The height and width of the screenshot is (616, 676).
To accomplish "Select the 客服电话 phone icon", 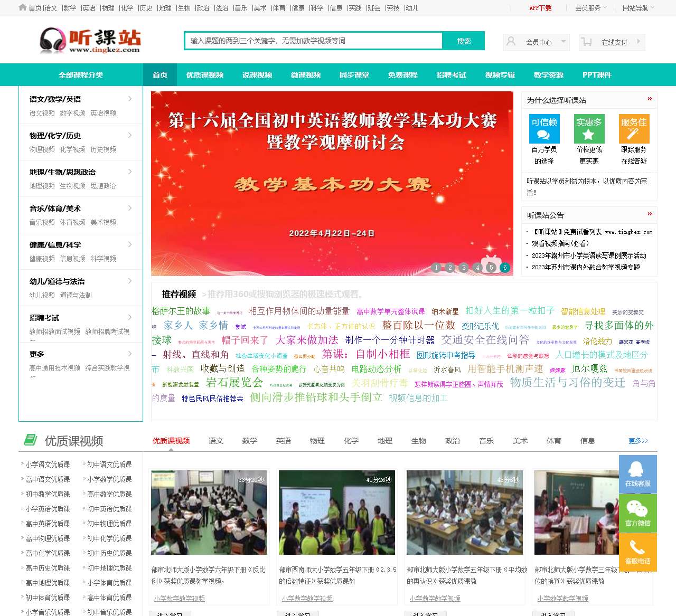I will pos(637,550).
